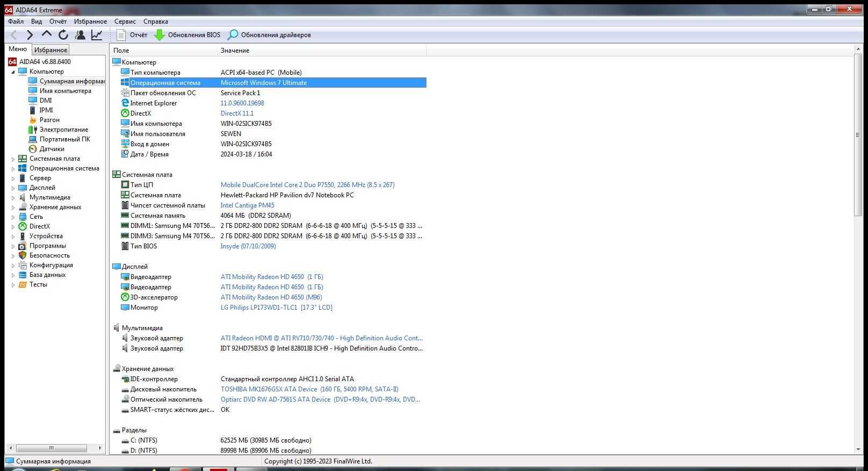Open the Сервис menu
The height and width of the screenshot is (471, 868).
point(125,22)
